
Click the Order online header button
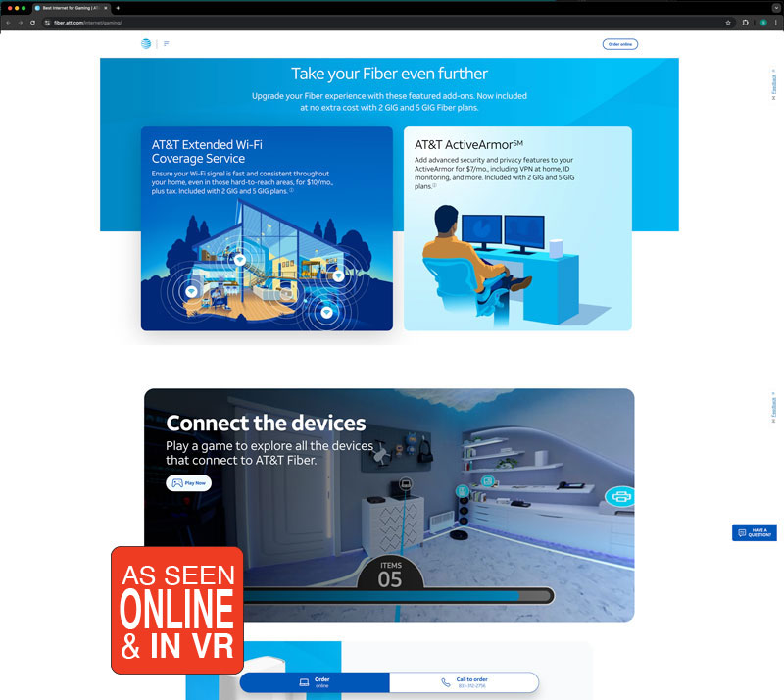tap(620, 44)
